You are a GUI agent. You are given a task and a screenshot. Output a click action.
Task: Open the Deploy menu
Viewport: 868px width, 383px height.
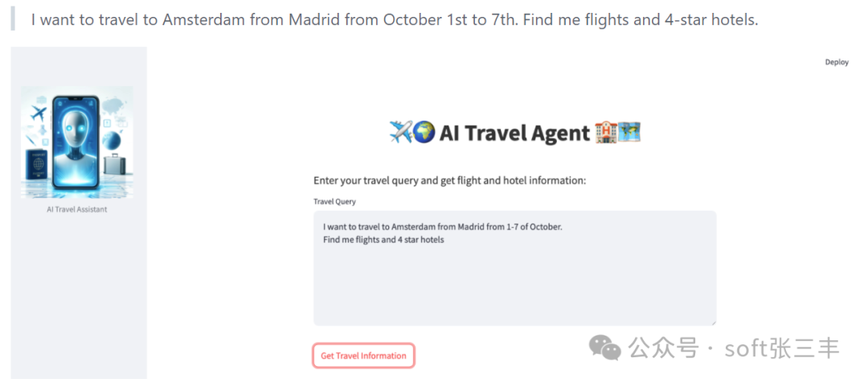[x=837, y=62]
